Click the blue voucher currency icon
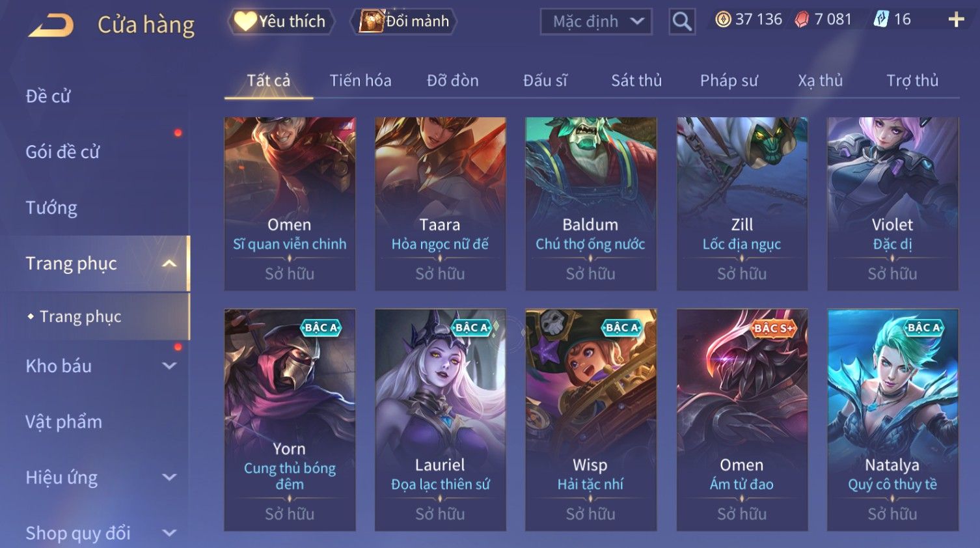This screenshot has height=548, width=980. click(x=880, y=20)
